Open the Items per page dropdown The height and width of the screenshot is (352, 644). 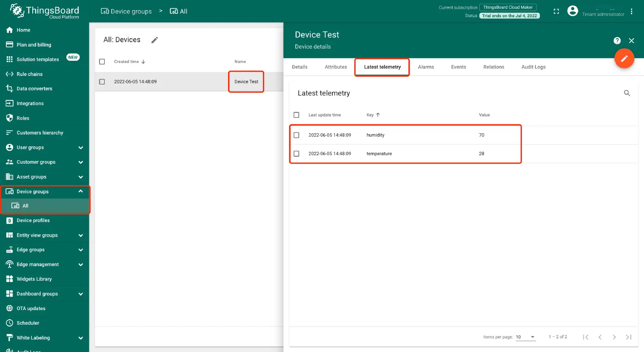click(x=525, y=337)
